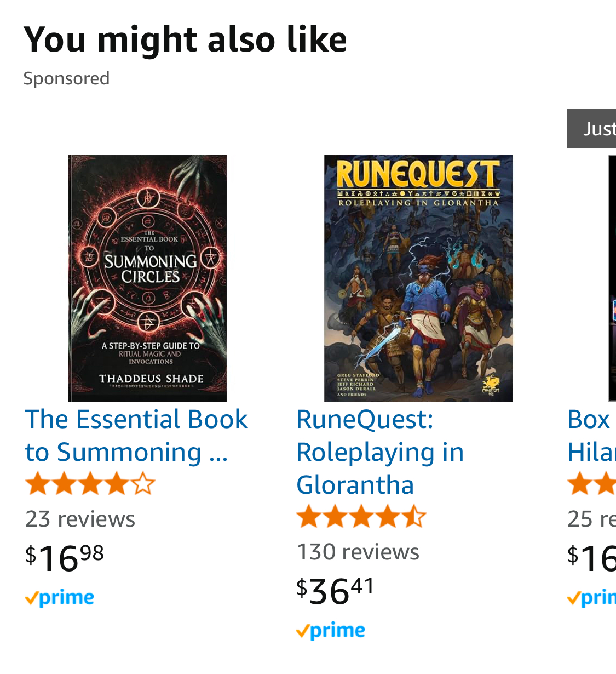Open the 23 reviews link
616x674 pixels.
(80, 519)
